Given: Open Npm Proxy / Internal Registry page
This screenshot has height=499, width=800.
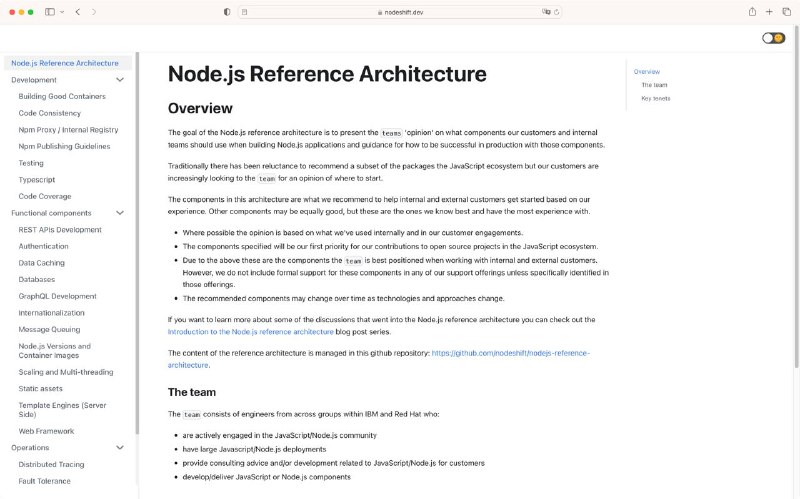Looking at the screenshot, I should pos(68,130).
